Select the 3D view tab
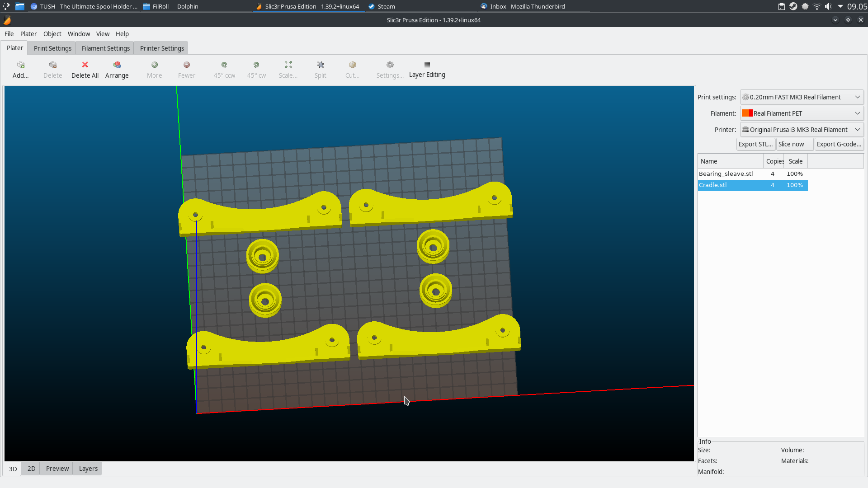The image size is (868, 488). coord(13,469)
